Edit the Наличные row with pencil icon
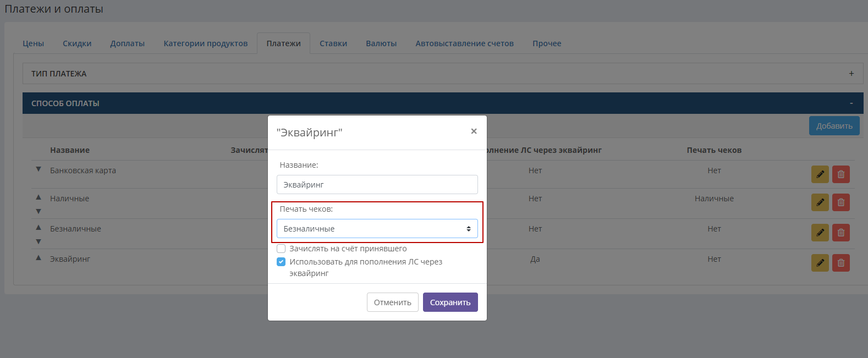868x358 pixels. (x=820, y=202)
